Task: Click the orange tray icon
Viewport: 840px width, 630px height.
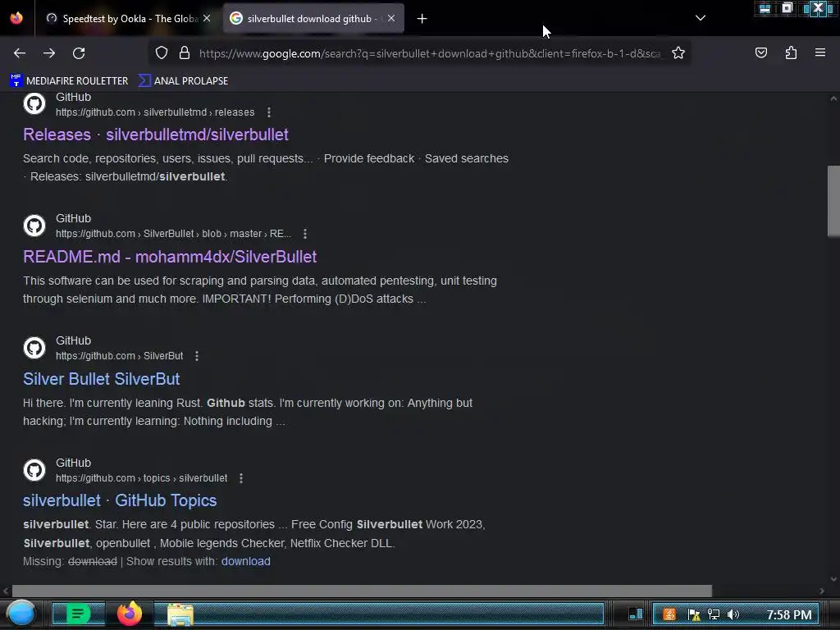Action: click(669, 614)
